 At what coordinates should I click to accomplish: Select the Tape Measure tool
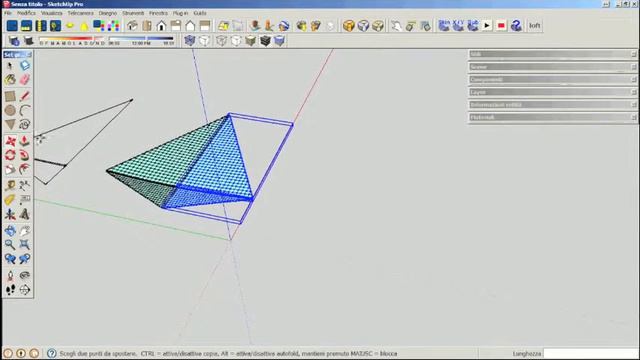click(x=10, y=186)
